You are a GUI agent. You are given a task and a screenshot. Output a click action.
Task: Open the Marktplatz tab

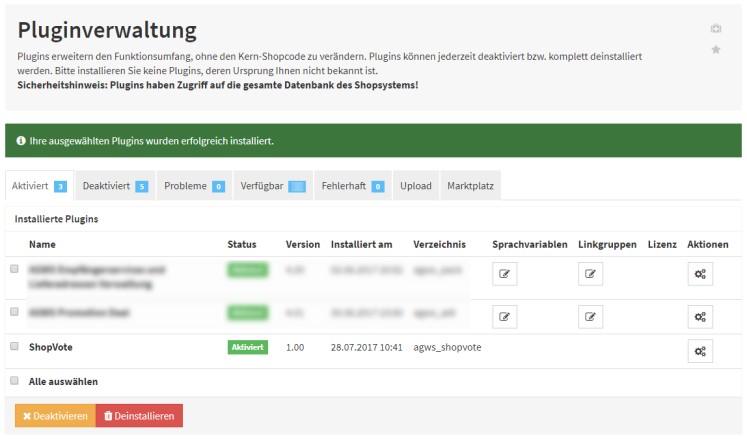[470, 186]
